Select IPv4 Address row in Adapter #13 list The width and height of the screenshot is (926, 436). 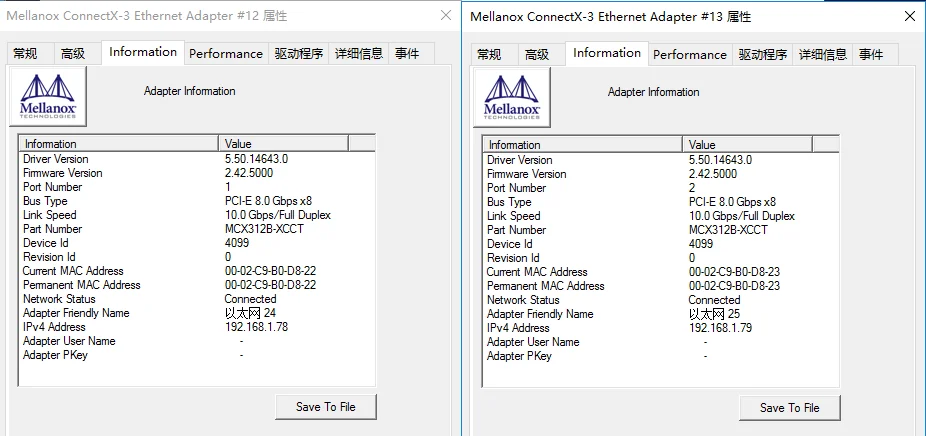pyautogui.click(x=661, y=328)
